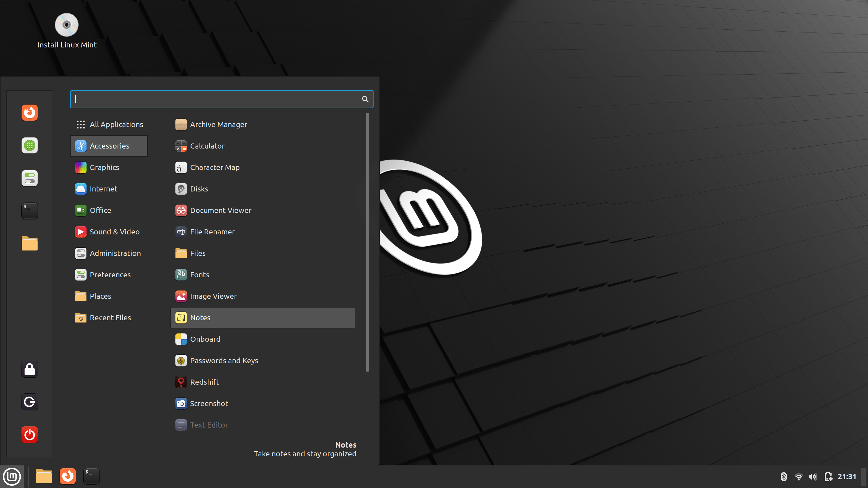Launch Terminal from the favorites sidebar
Image resolution: width=868 pixels, height=488 pixels.
click(x=30, y=211)
